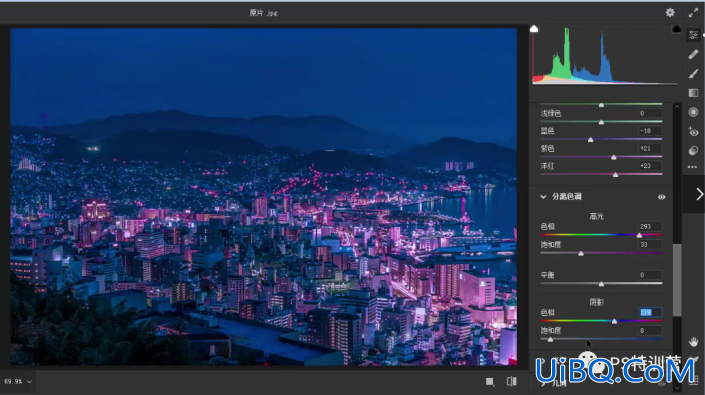Click the 高光 饱和度 slider handle
This screenshot has width=705, height=395.
coord(581,253)
